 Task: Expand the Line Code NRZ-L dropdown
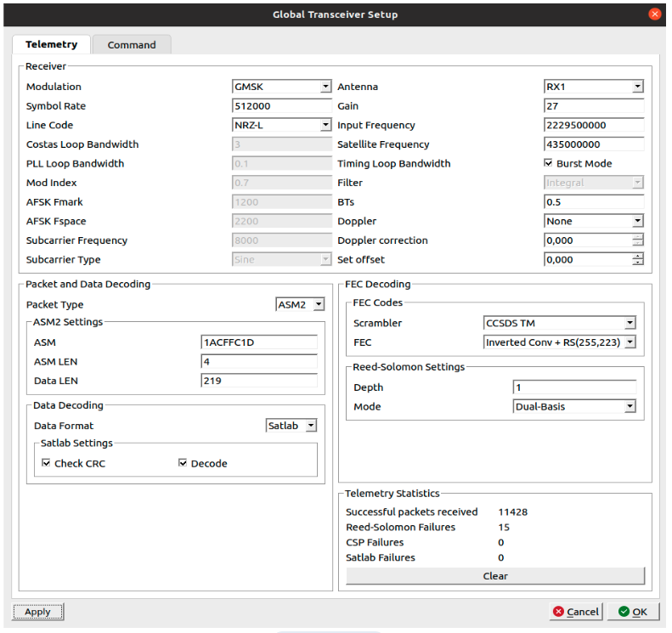click(x=281, y=125)
